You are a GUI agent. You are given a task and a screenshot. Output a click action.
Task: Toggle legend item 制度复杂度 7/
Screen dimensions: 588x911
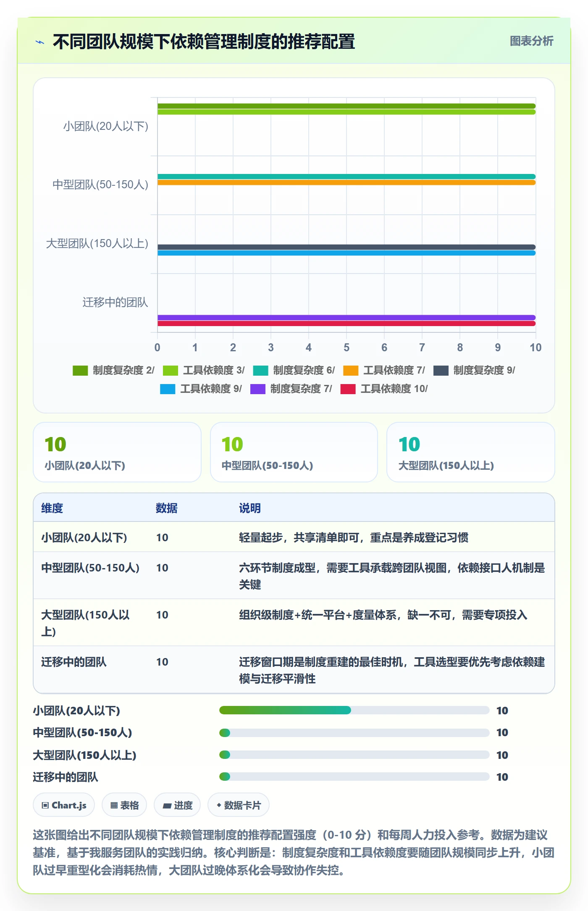pos(291,389)
